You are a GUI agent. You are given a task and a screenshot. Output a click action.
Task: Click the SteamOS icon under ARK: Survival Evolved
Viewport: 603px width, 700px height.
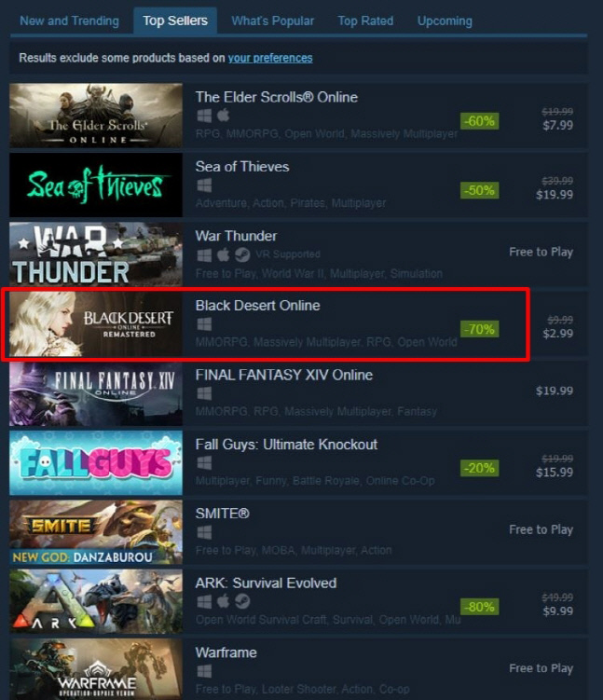[242, 602]
